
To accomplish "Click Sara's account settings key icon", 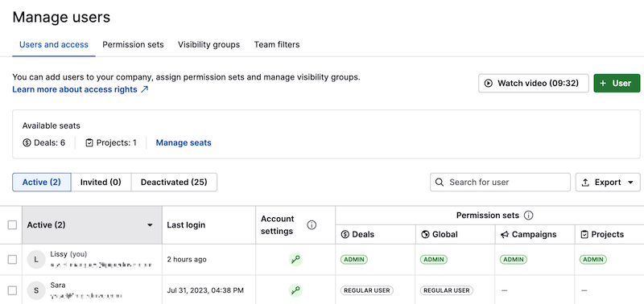I will coord(295,290).
